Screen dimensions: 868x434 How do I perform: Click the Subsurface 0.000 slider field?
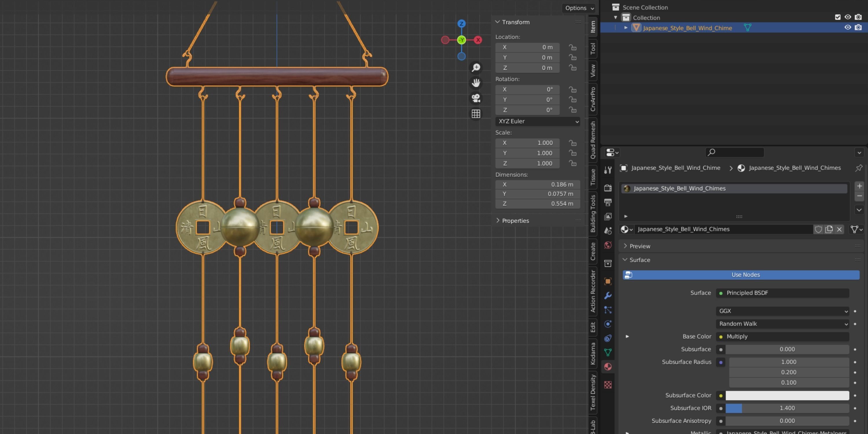[787, 350]
